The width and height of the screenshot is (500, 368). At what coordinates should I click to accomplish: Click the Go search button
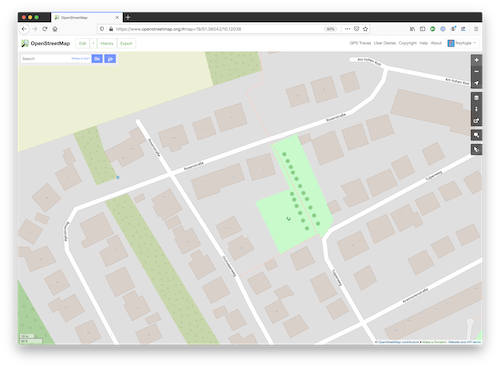(97, 59)
